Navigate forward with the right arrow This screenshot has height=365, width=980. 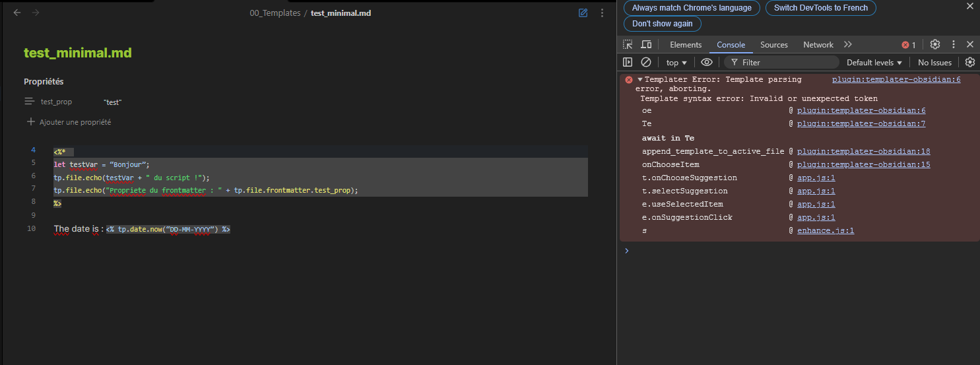tap(36, 13)
